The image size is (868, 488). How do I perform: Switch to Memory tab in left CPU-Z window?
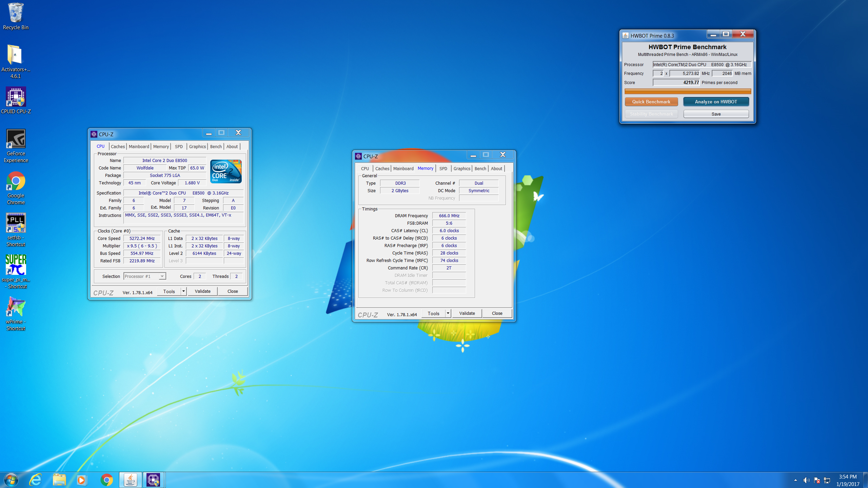coord(161,146)
